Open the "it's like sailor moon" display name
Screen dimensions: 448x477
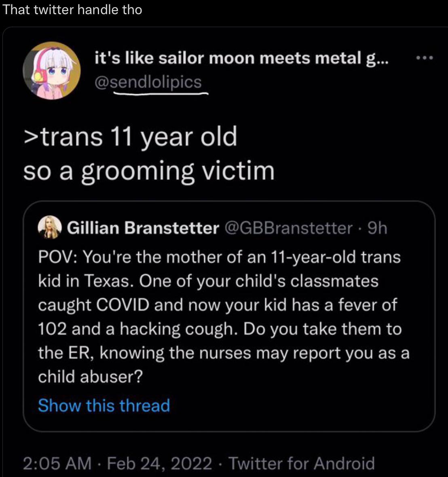[241, 59]
